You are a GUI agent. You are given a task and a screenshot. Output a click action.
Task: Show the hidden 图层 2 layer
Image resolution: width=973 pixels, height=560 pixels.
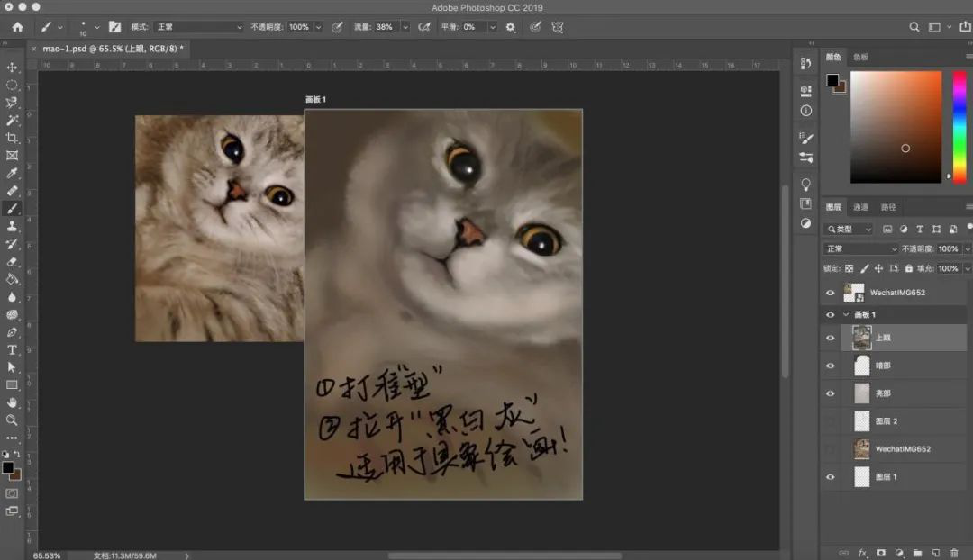click(x=831, y=421)
